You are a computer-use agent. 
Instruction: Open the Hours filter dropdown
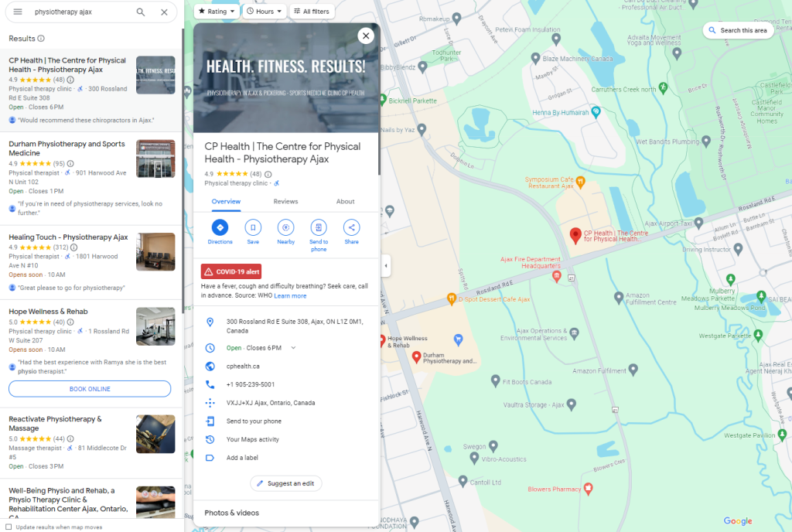(x=264, y=12)
